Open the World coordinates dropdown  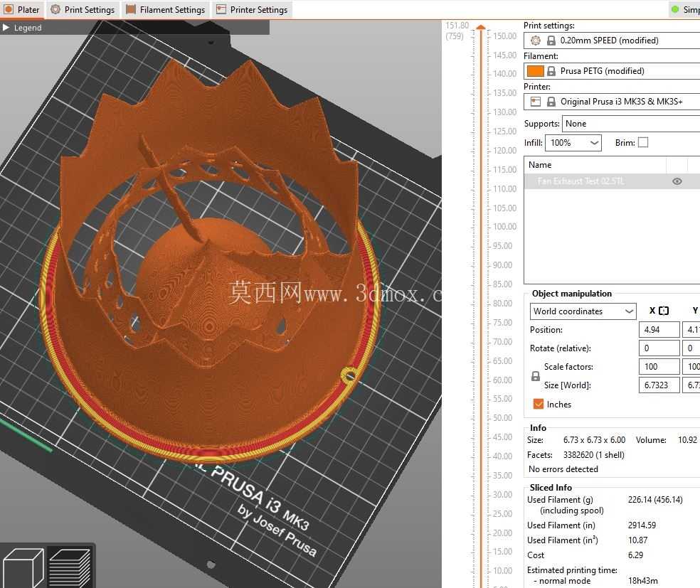(583, 311)
